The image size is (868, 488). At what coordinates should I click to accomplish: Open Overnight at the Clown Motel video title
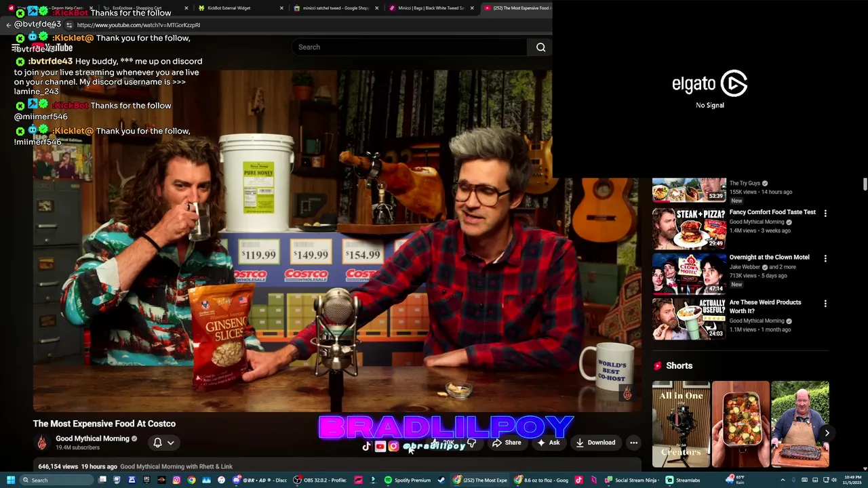(x=770, y=258)
